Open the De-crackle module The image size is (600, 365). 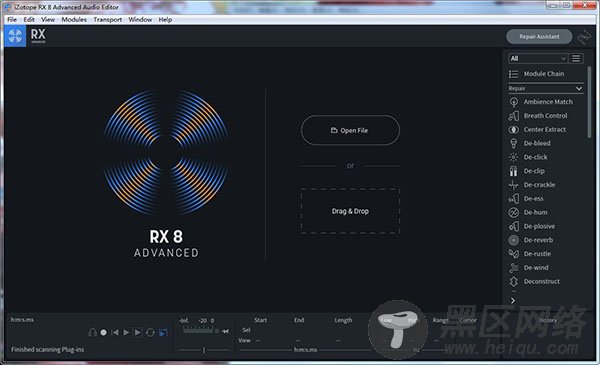tap(532, 184)
